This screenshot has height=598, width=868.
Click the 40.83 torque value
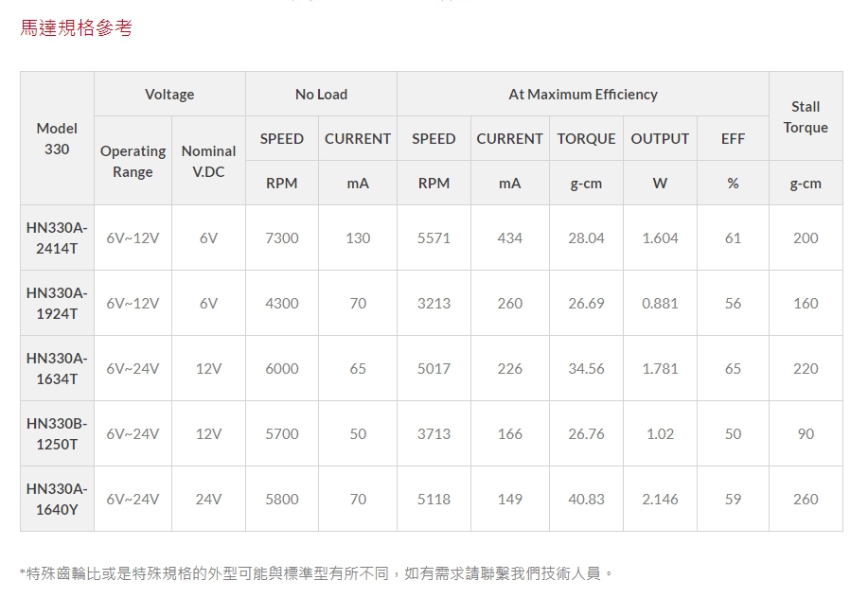586,500
